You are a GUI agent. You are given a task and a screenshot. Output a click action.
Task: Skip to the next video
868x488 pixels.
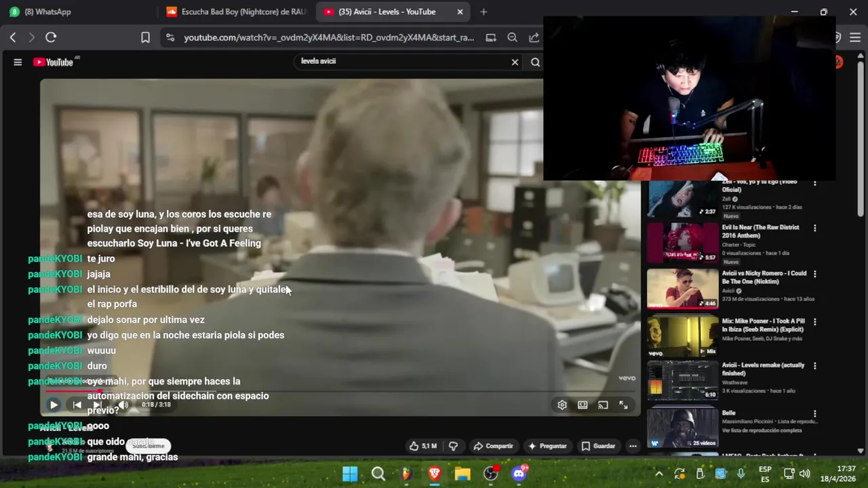[x=98, y=405]
